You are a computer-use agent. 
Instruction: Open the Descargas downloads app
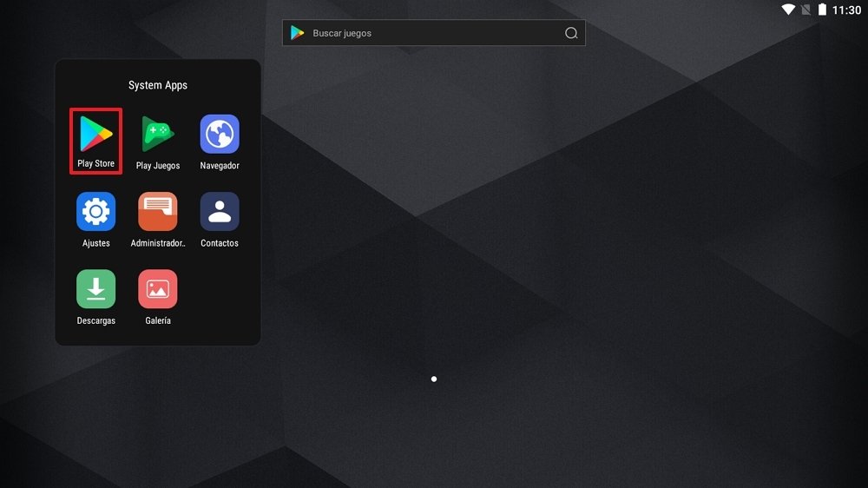point(95,289)
